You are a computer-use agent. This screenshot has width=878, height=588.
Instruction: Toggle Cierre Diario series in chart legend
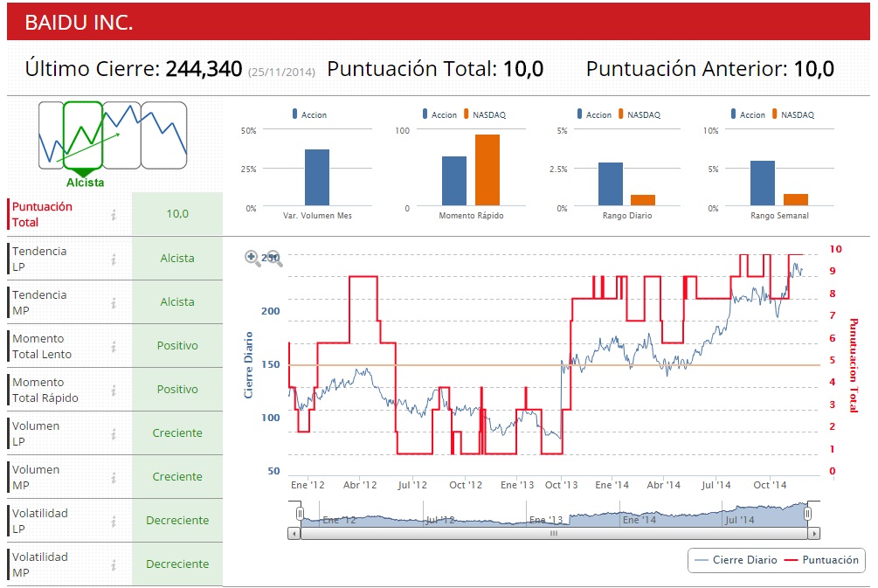(x=736, y=560)
